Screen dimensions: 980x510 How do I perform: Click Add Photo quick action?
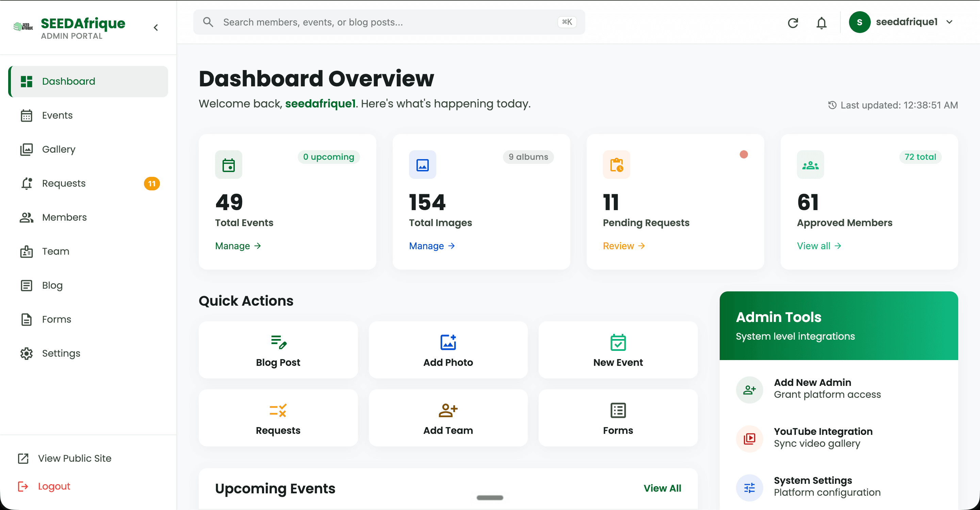pyautogui.click(x=448, y=350)
